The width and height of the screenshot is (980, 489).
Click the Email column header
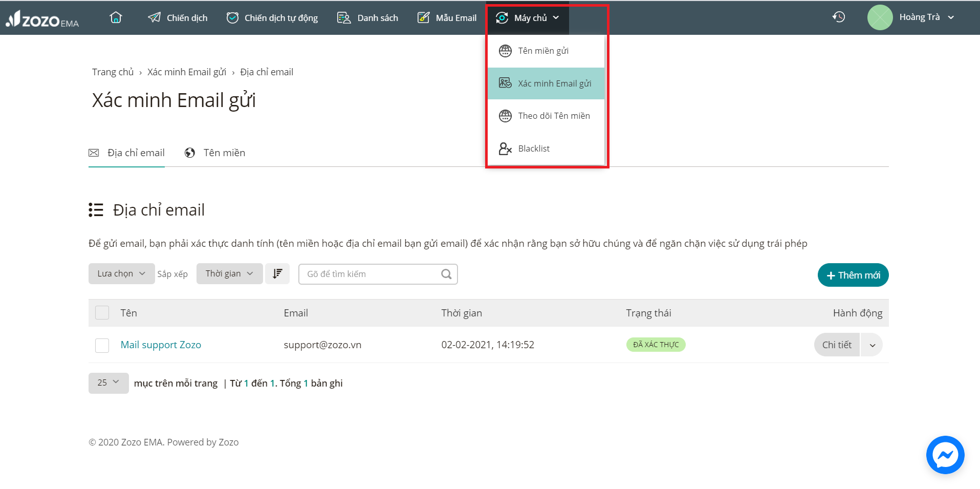pyautogui.click(x=296, y=313)
